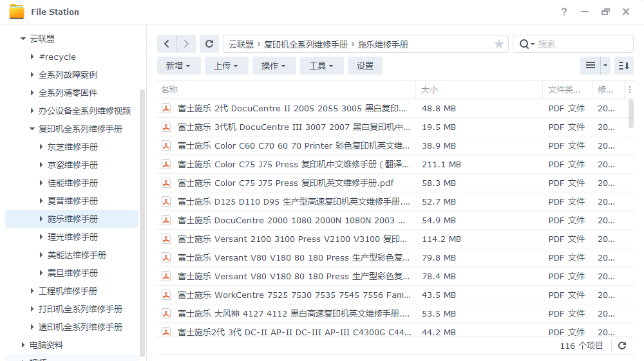Click the PDF icon of the 78.4 MB file
Viewport: 644px width, 361px height.
166,277
